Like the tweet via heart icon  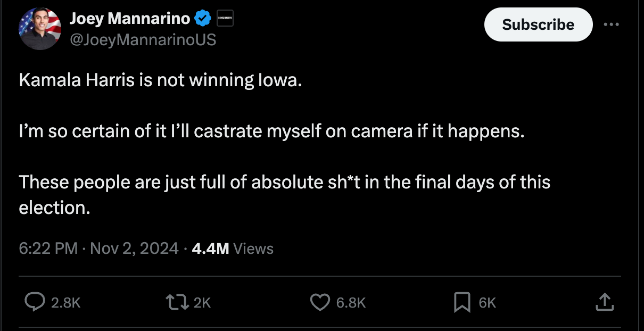point(319,302)
